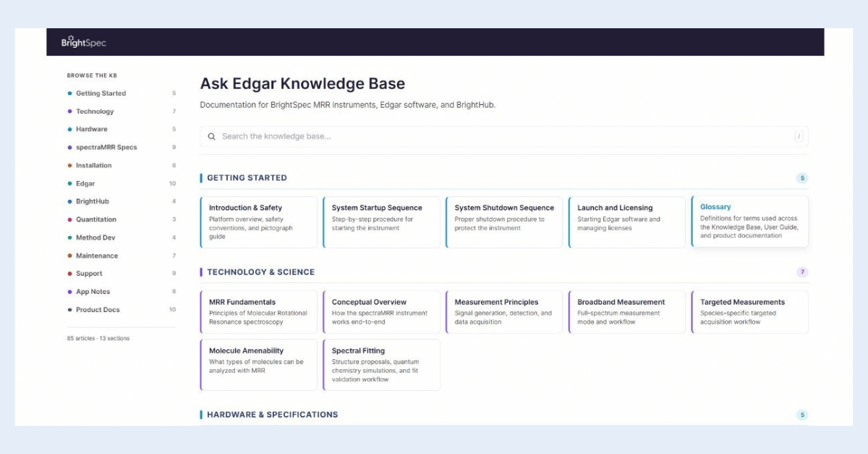Click the GETTING STARTED section heading

click(247, 178)
